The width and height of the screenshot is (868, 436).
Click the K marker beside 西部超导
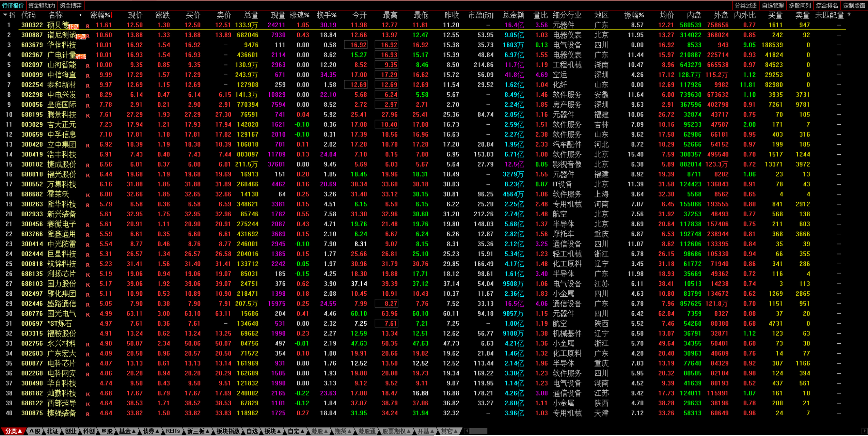pos(88,404)
